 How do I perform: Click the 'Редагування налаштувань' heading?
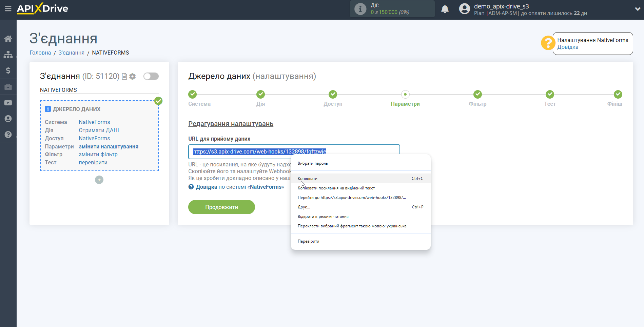[231, 124]
